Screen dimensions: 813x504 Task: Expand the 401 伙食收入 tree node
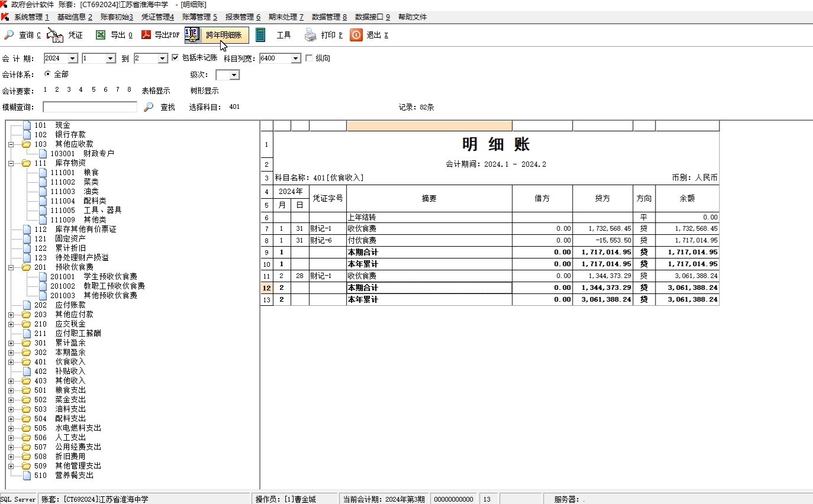(11, 362)
